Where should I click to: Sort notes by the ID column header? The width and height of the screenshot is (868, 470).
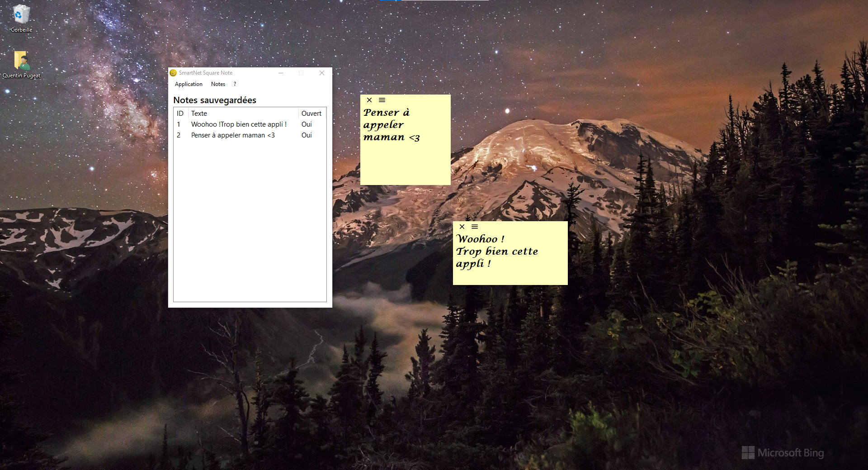180,114
